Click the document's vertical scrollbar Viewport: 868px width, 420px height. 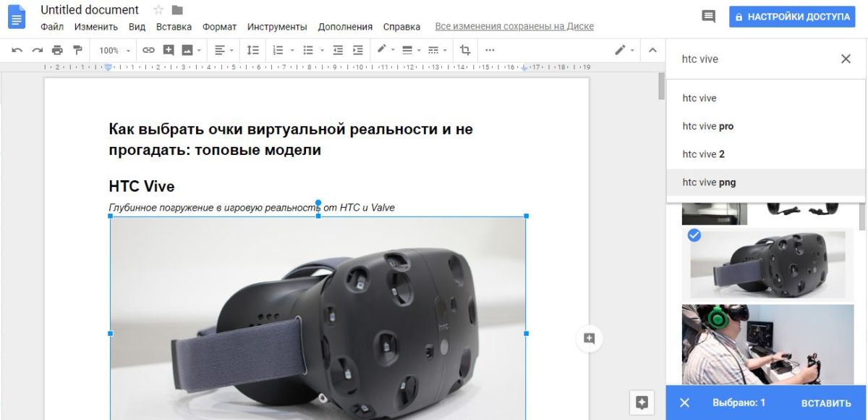coord(660,87)
